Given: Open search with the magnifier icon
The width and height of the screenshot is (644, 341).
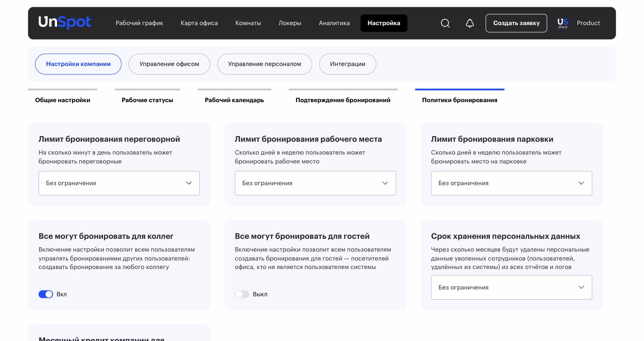Looking at the screenshot, I should (x=445, y=23).
